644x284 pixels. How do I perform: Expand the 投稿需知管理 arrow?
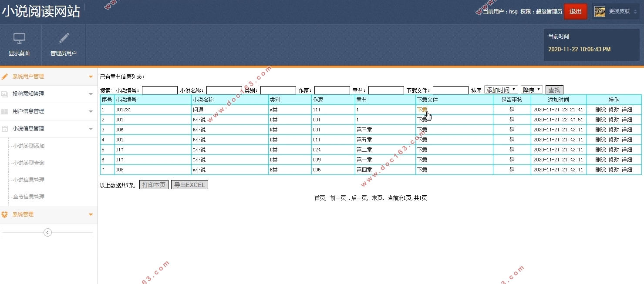pos(91,94)
